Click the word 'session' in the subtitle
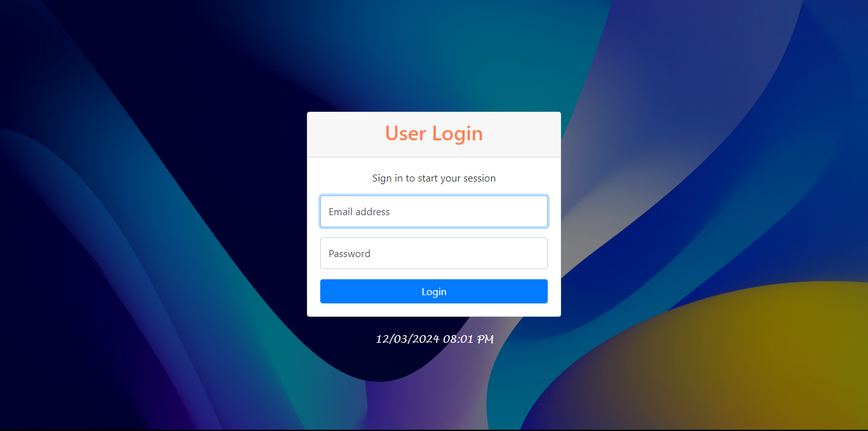 click(479, 178)
